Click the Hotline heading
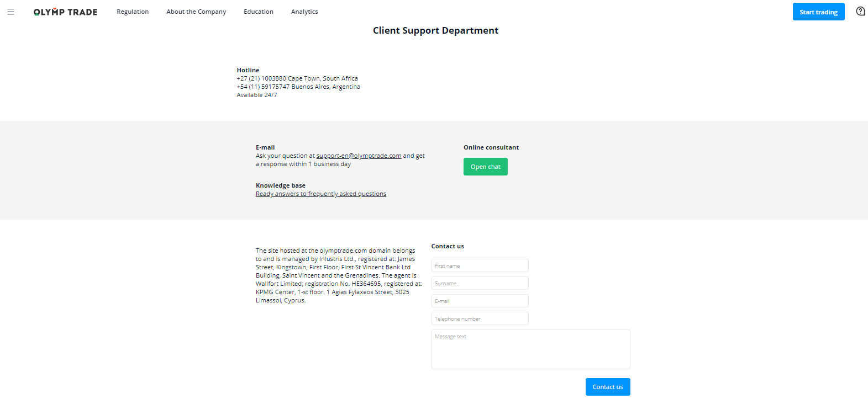Screen dimensions: 868x415 pyautogui.click(x=248, y=70)
